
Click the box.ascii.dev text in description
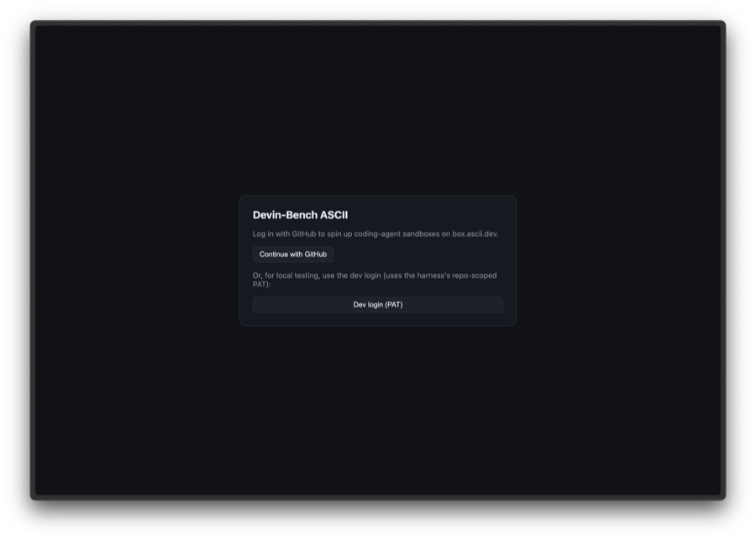click(475, 233)
